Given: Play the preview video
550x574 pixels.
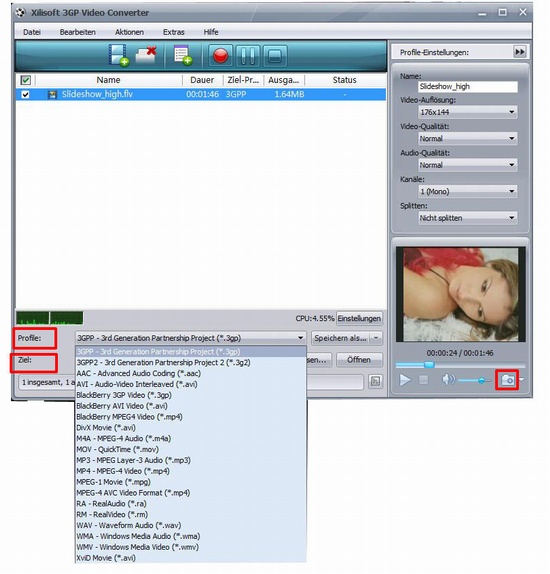Looking at the screenshot, I should [404, 380].
